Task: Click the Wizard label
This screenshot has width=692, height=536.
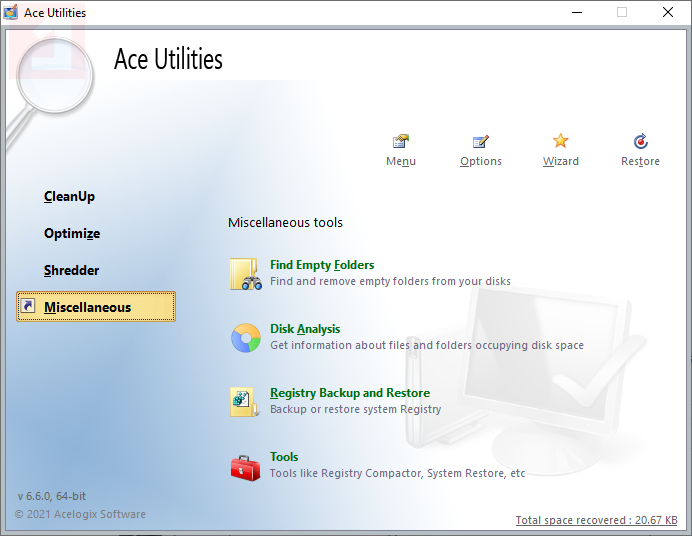Action: [x=560, y=161]
